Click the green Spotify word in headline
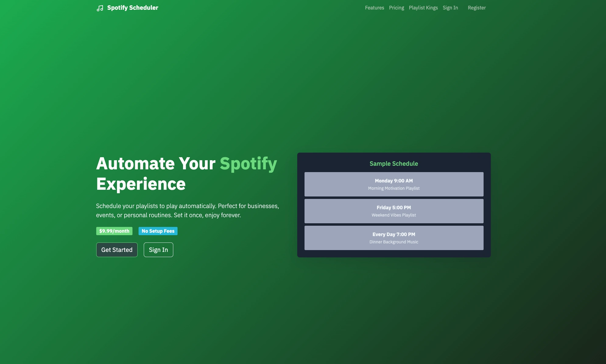The width and height of the screenshot is (606, 364). [x=248, y=164]
